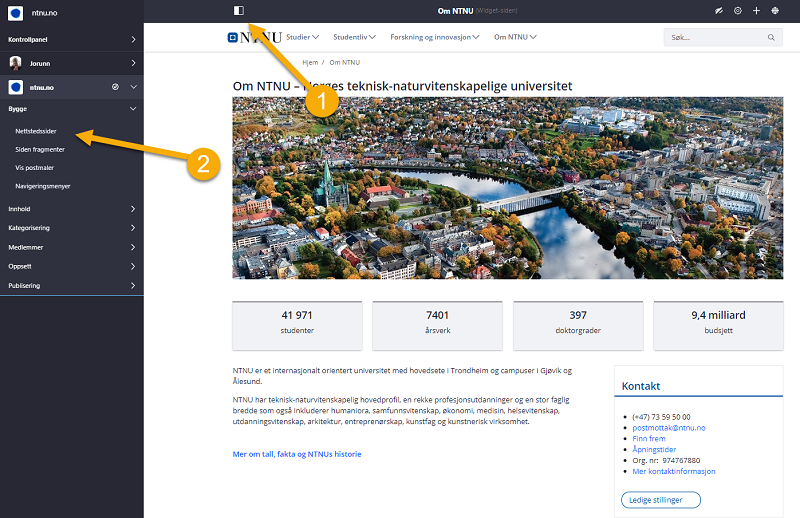This screenshot has width=800, height=518.
Task: Open the globe language icon in top bar
Action: click(775, 11)
